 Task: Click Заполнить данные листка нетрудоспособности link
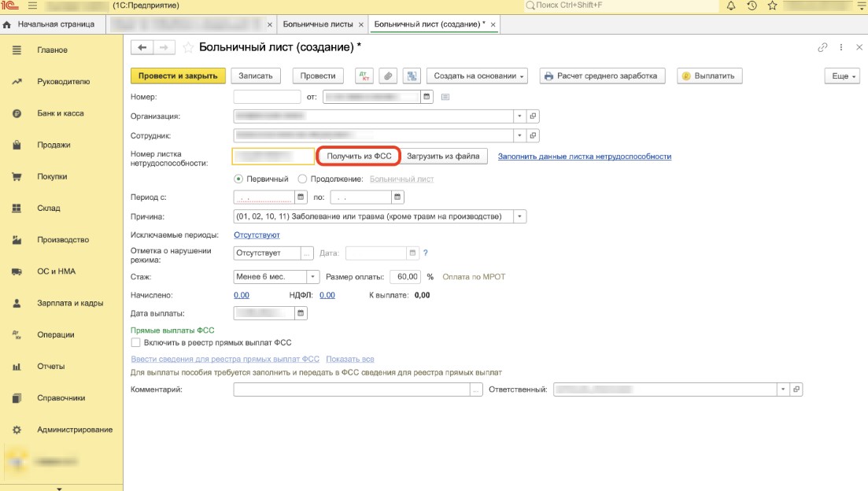[x=585, y=157]
